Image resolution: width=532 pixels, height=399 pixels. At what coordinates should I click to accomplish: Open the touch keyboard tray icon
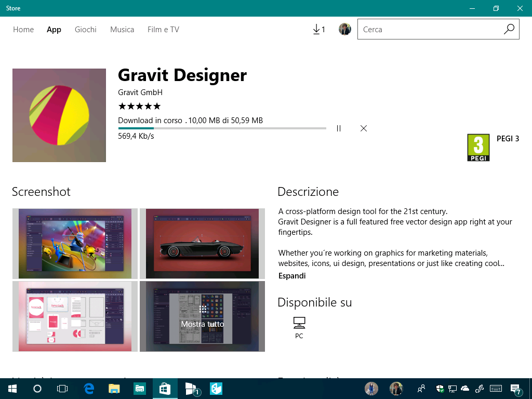pyautogui.click(x=496, y=389)
